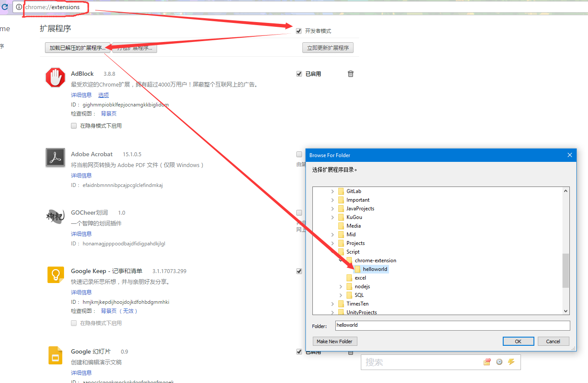Expand the KuGou folder node
Viewport: 588px width, 383px height.
tap(333, 217)
